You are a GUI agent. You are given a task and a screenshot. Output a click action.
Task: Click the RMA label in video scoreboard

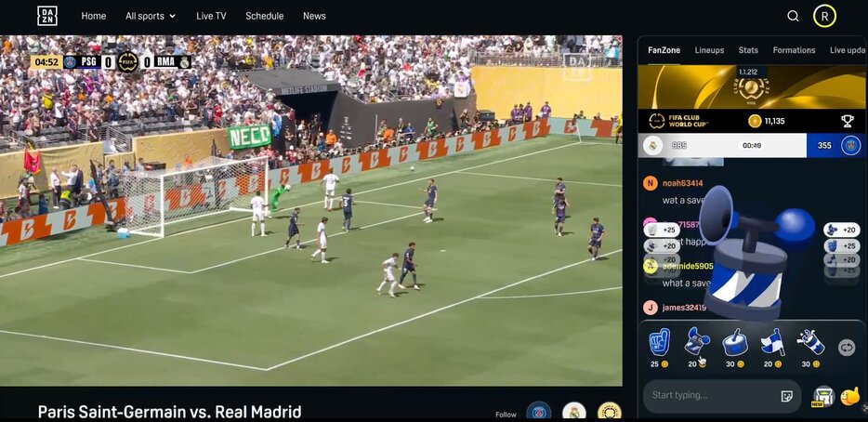coord(165,62)
